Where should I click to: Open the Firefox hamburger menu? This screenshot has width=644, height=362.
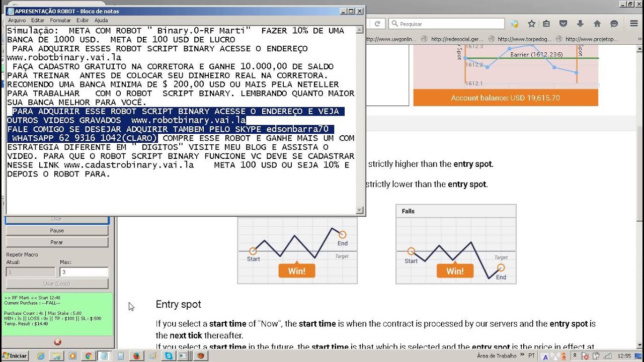pyautogui.click(x=633, y=24)
